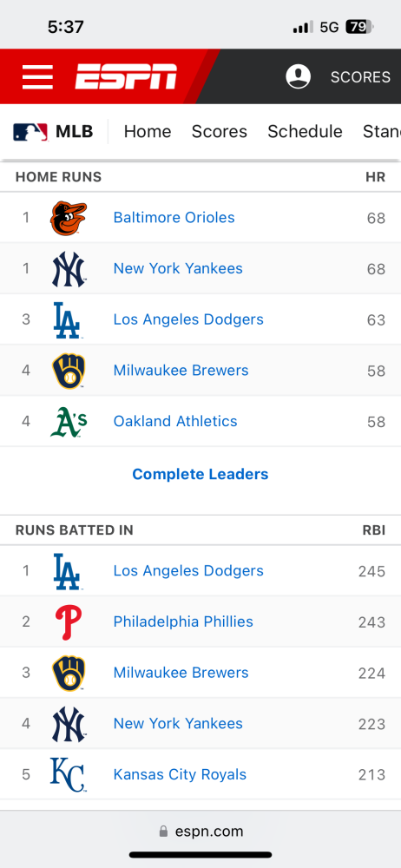The height and width of the screenshot is (868, 401).
Task: Tap the Yankees logo under Home Runs
Action: [69, 269]
